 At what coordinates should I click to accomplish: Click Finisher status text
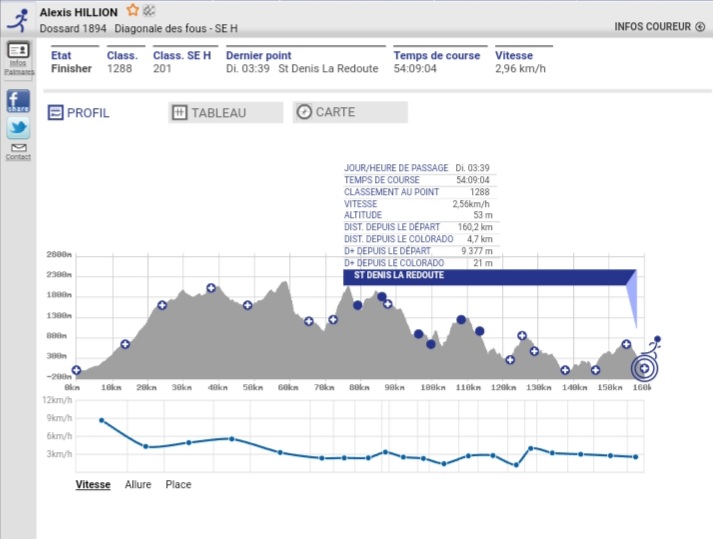click(71, 69)
